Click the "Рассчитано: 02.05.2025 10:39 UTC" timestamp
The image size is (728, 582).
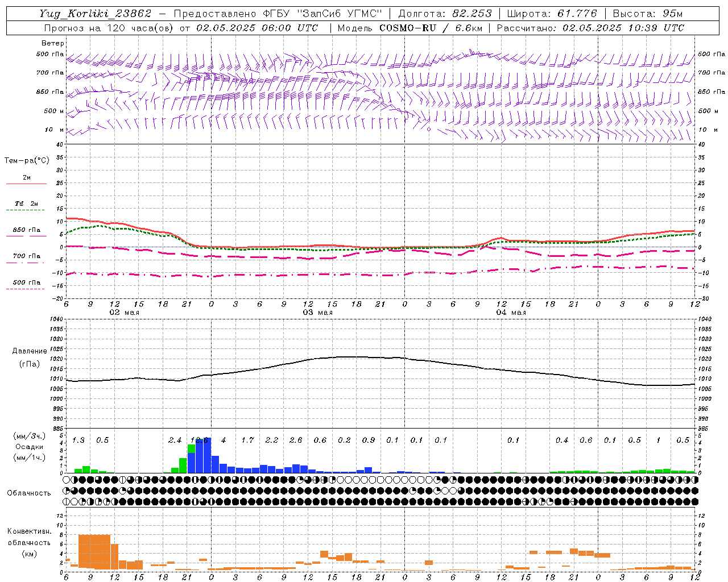(590, 28)
